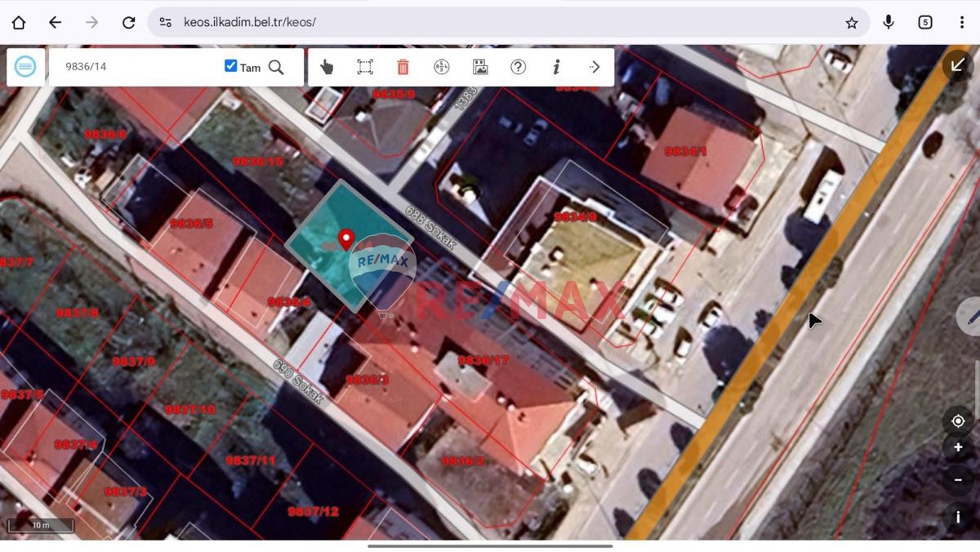Zoom out with the minus button
This screenshot has width=980, height=552.
pyautogui.click(x=958, y=479)
